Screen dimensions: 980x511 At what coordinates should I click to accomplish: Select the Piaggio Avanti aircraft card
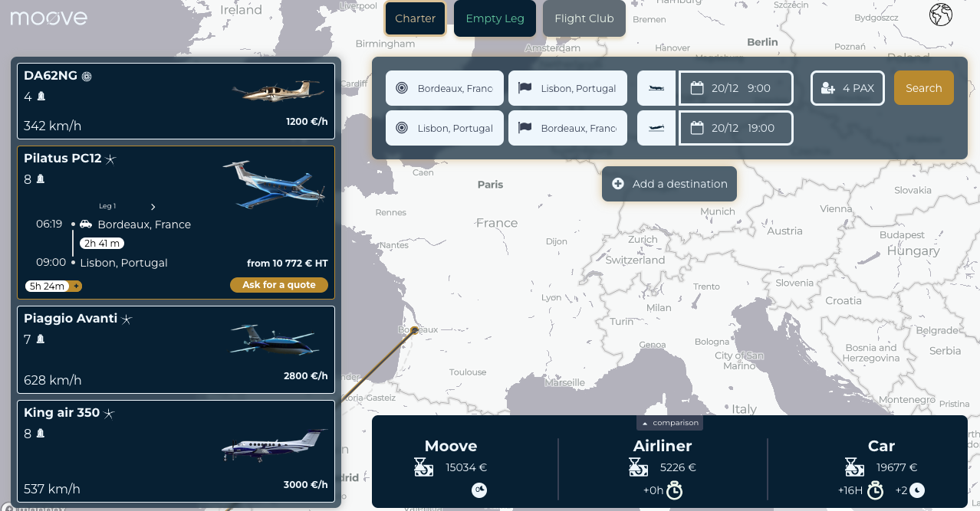click(176, 349)
